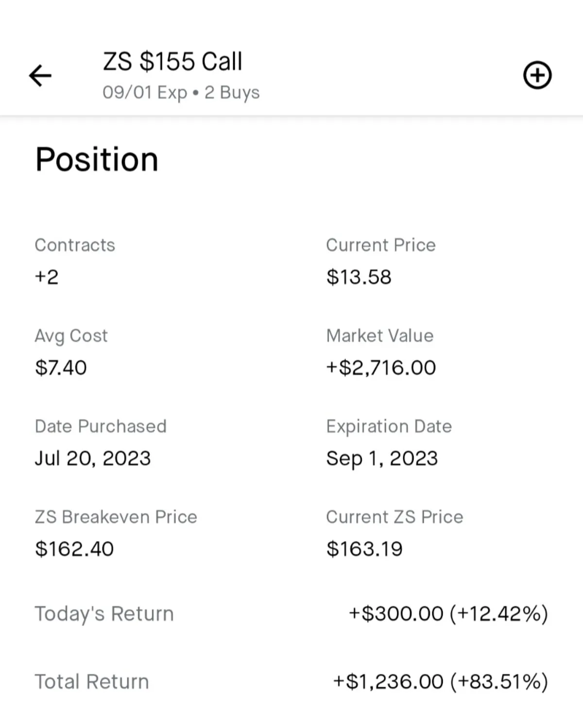Tap the circled plus icon
Viewport: 583px width, 728px height.
coord(537,75)
